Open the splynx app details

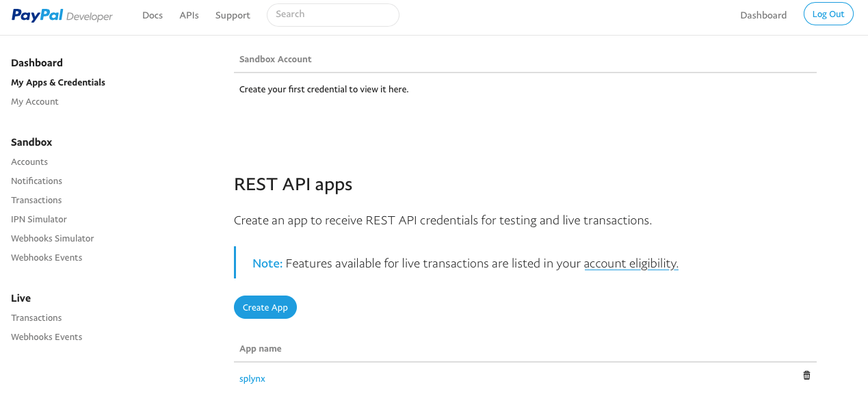coord(252,378)
